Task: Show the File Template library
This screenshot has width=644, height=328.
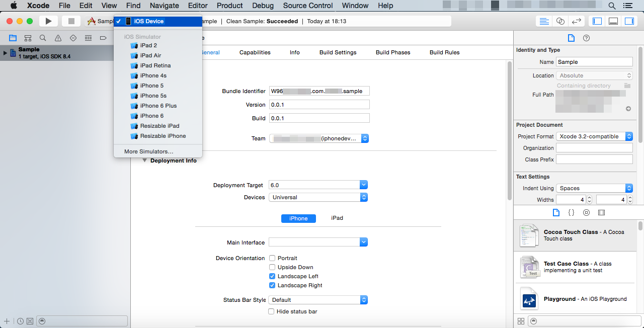Action: pos(556,213)
